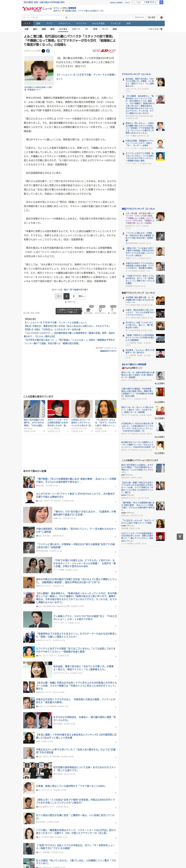Click the scroll-to-top arrow button

(x=180, y=537)
